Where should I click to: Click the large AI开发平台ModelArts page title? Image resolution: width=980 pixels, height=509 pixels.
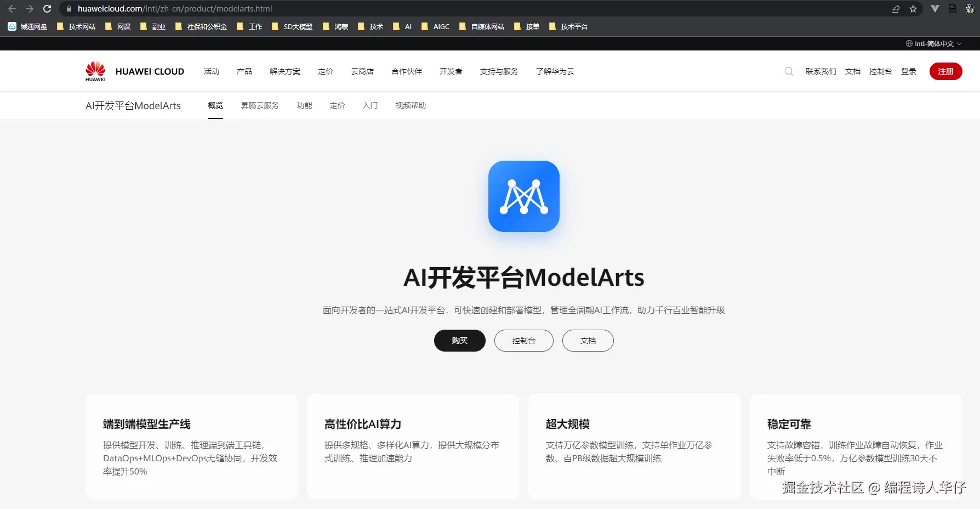click(524, 278)
